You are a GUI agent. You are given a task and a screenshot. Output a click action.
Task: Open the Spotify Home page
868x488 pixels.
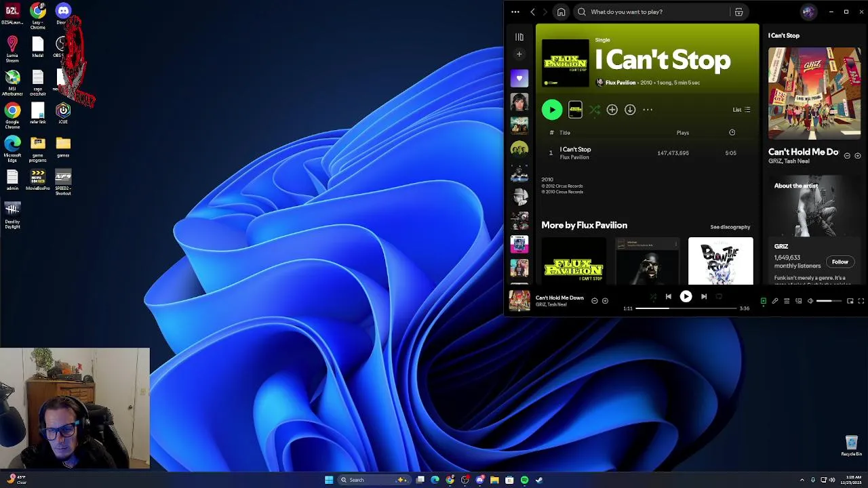point(561,12)
